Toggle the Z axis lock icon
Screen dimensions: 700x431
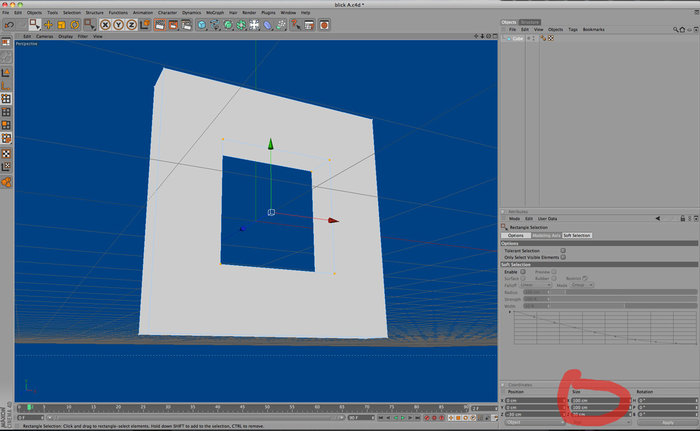point(132,25)
